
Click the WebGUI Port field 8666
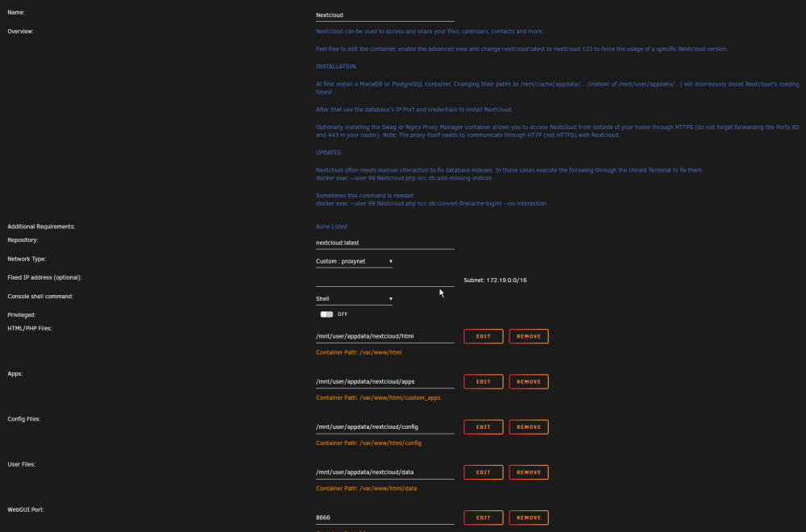click(x=385, y=517)
